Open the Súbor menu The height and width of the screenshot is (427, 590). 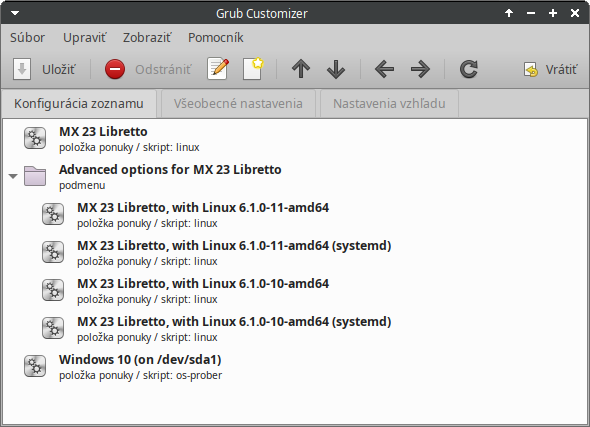pyautogui.click(x=27, y=38)
